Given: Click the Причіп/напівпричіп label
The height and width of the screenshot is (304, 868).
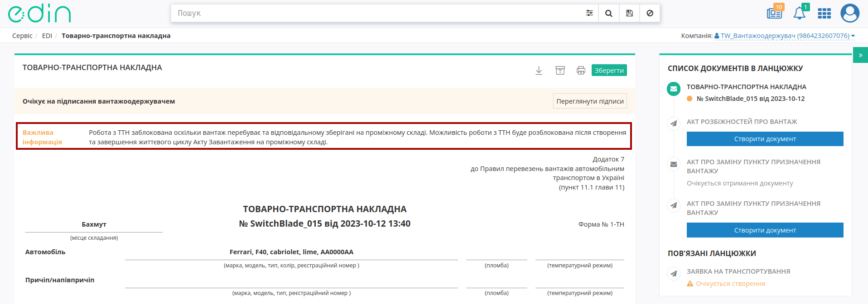Looking at the screenshot, I should coord(60,280).
